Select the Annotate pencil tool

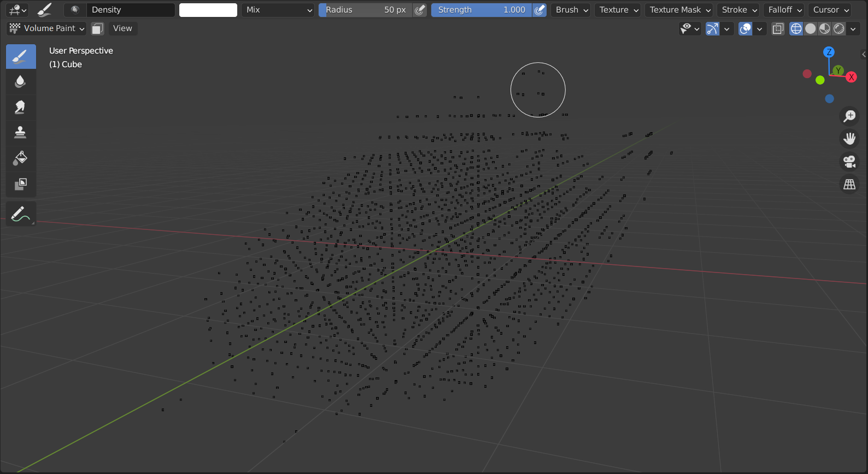pos(21,214)
